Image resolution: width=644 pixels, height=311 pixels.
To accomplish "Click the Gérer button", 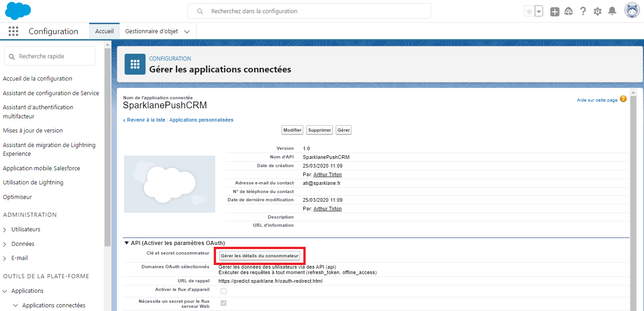I will pos(343,130).
